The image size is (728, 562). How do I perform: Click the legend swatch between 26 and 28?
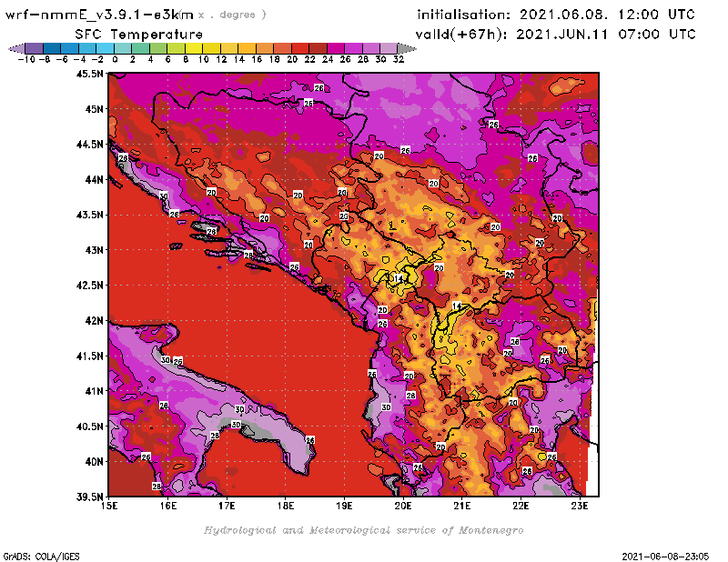coord(353,48)
